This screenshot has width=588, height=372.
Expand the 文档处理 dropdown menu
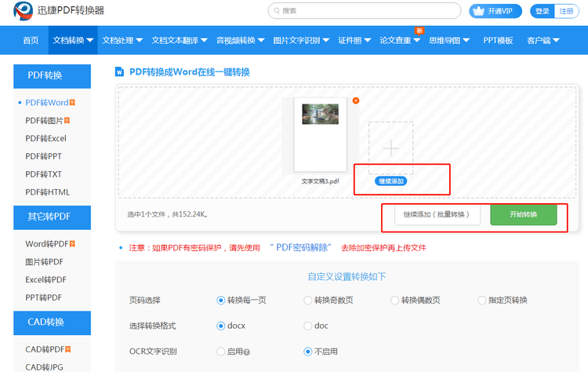pyautogui.click(x=122, y=40)
